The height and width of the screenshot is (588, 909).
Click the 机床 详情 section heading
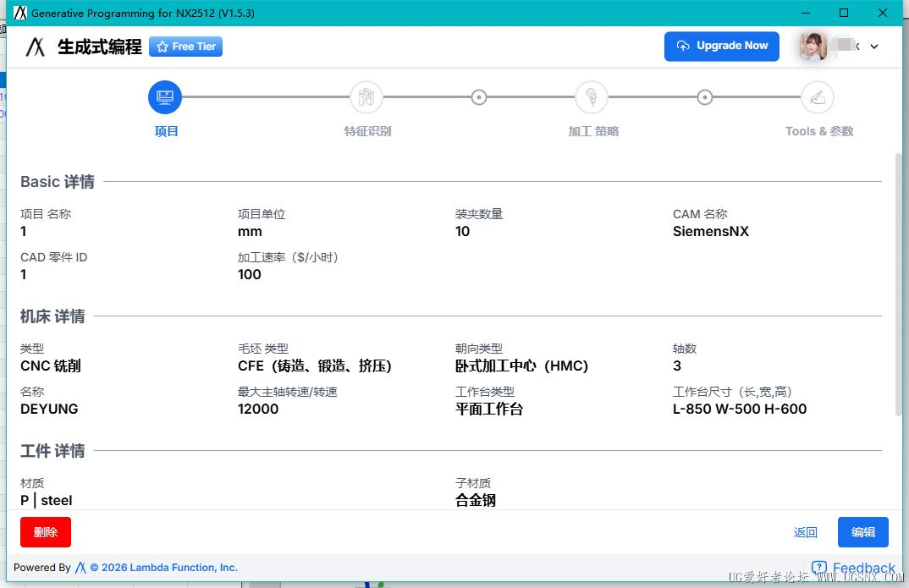(x=52, y=316)
